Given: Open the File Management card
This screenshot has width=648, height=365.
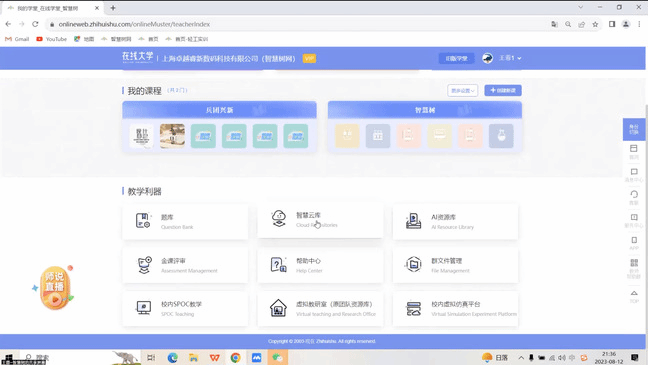Looking at the screenshot, I should click(455, 265).
